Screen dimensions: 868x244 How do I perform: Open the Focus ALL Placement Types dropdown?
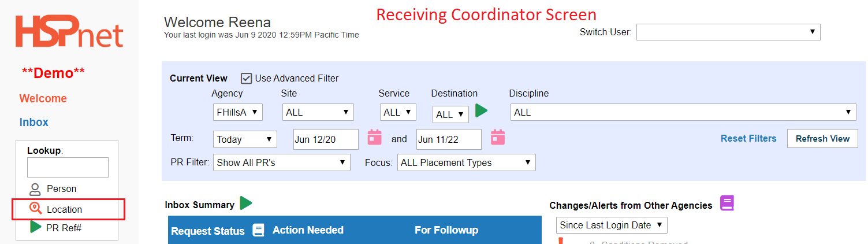pyautogui.click(x=467, y=162)
